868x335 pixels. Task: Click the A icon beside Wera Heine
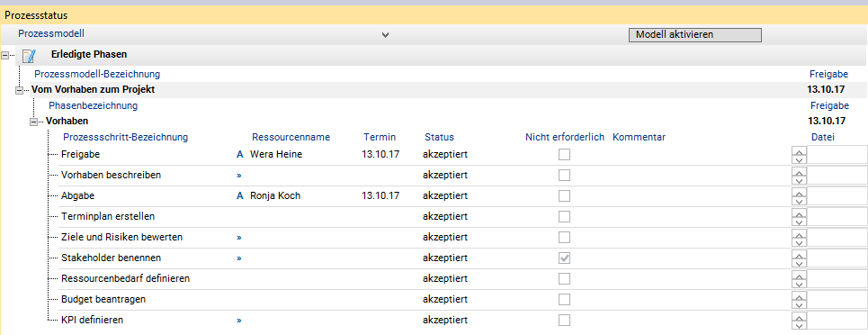pyautogui.click(x=239, y=154)
